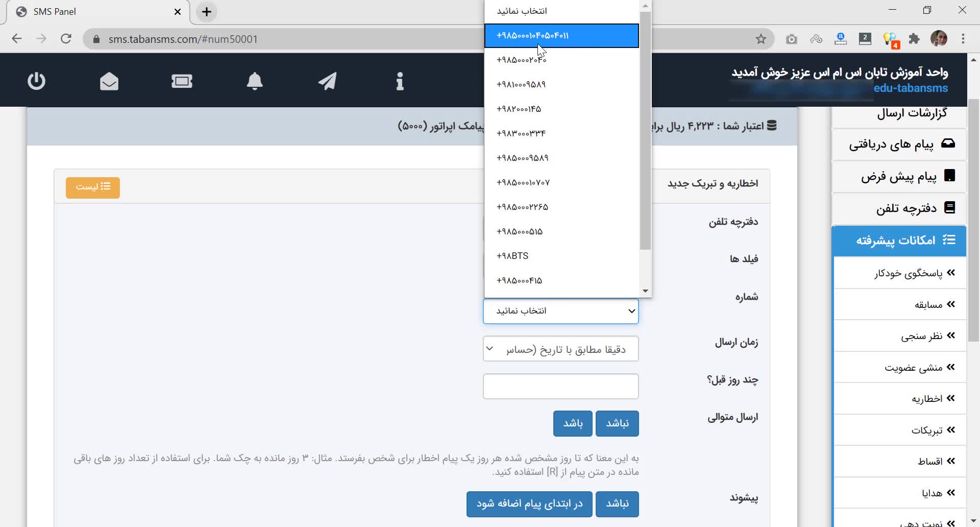Choose number +۹۸۳۰۰۰۳۳۴ from list
This screenshot has height=527, width=980.
coord(561,133)
